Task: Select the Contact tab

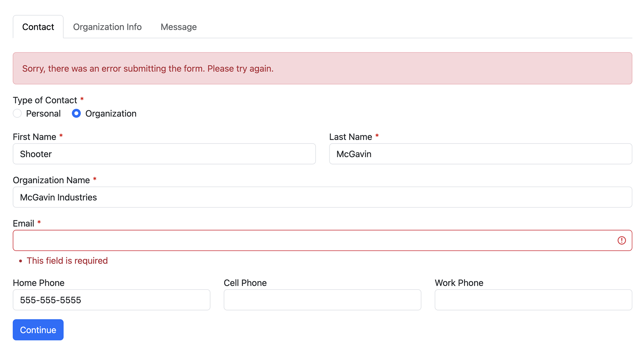Action: tap(38, 27)
